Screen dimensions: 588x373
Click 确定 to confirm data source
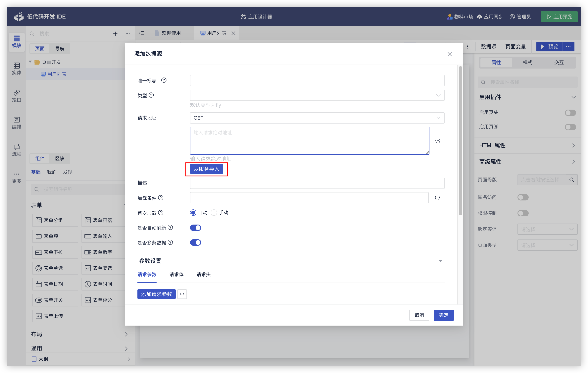[x=443, y=315]
